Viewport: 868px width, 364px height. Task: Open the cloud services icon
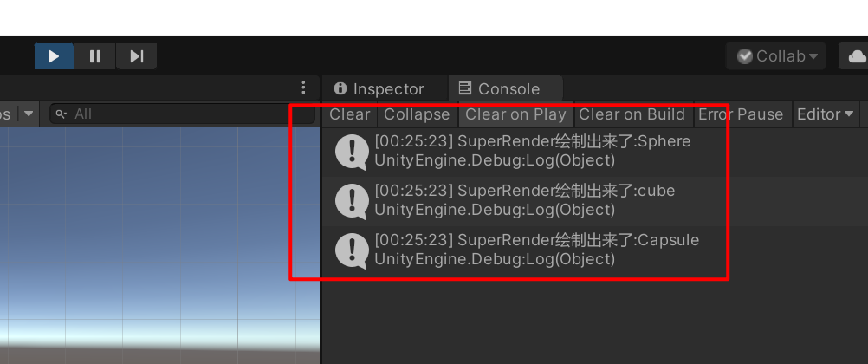coord(857,56)
